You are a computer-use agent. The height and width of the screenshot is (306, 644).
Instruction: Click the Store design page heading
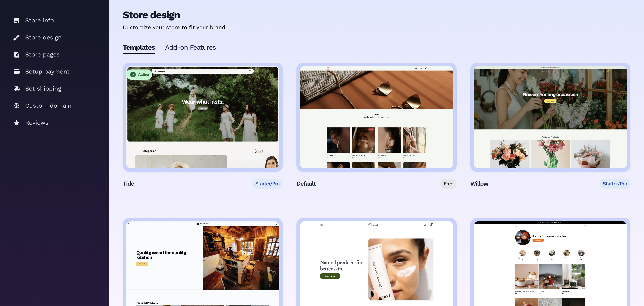click(x=151, y=15)
